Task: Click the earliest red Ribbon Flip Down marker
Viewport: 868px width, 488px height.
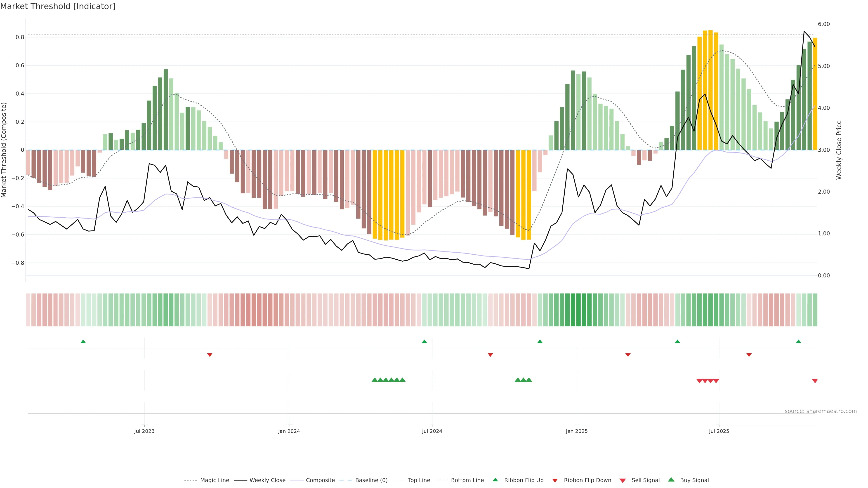Action: pos(210,355)
